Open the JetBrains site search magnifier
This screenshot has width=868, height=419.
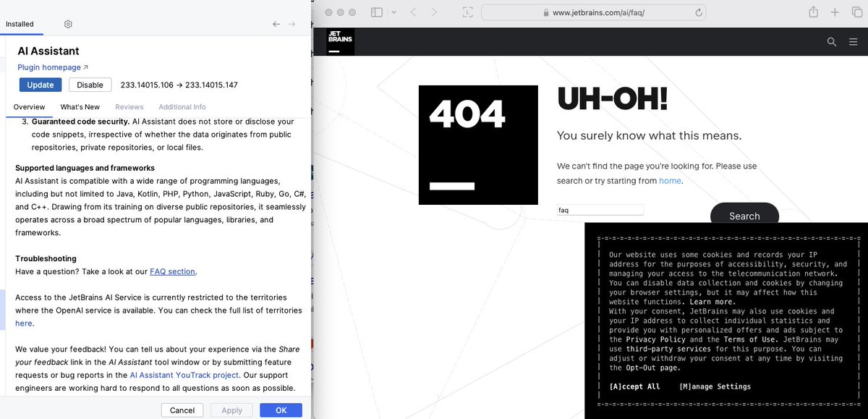tap(832, 42)
